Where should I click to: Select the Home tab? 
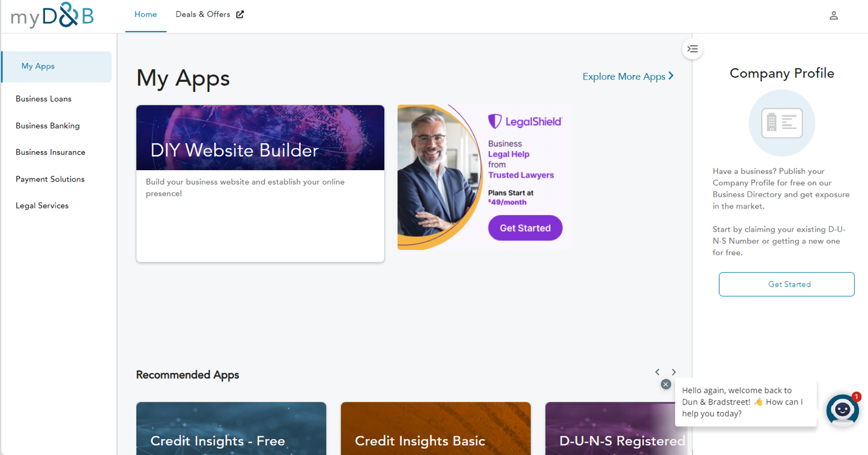(x=145, y=15)
